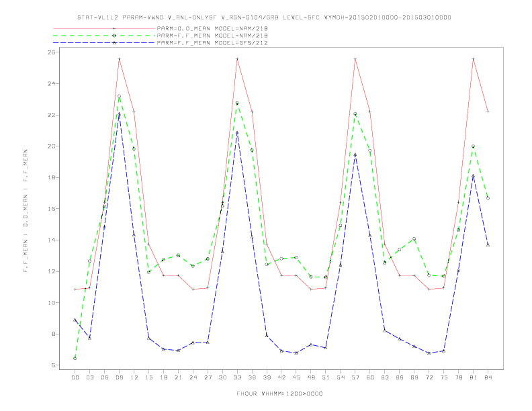Click the chart title beginning STAT=VL1L2
This screenshot has width=532, height=411.
click(x=264, y=17)
